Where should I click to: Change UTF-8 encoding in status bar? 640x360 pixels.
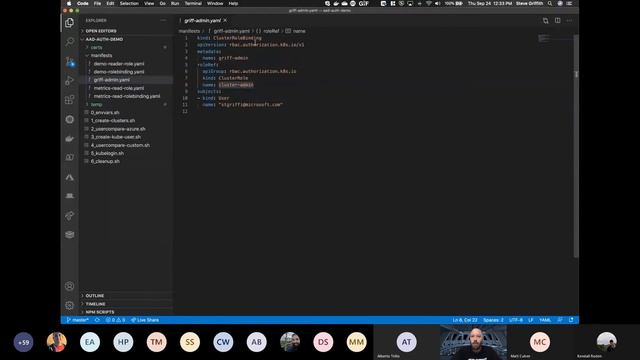pos(516,320)
